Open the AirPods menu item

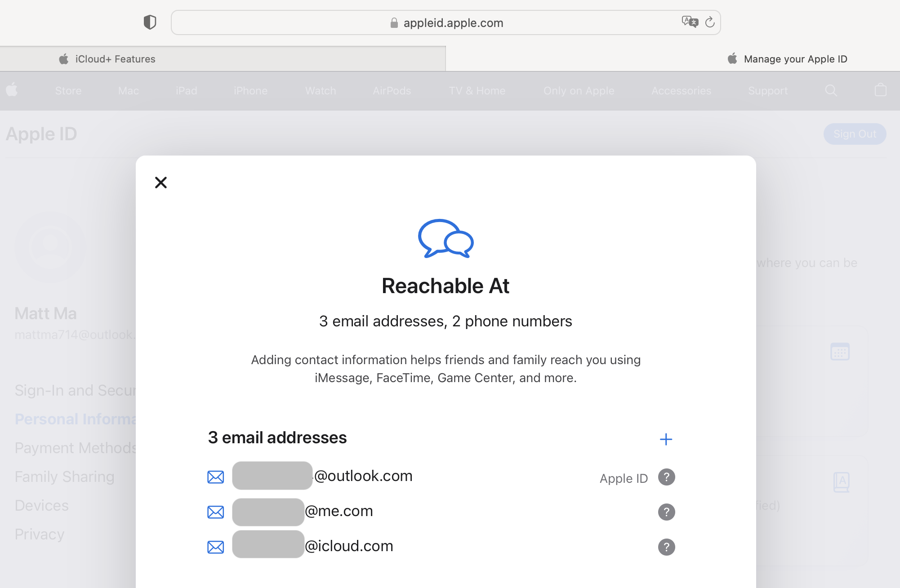tap(392, 91)
